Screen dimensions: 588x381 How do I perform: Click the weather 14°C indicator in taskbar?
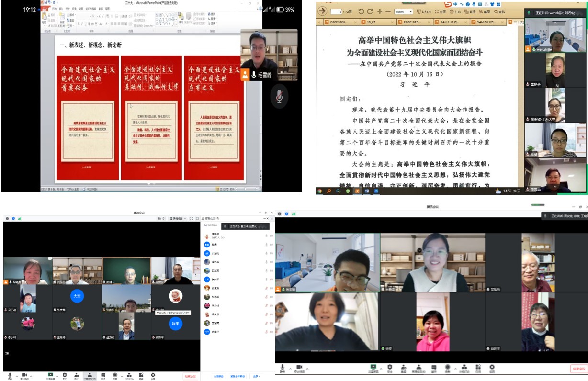coord(510,190)
